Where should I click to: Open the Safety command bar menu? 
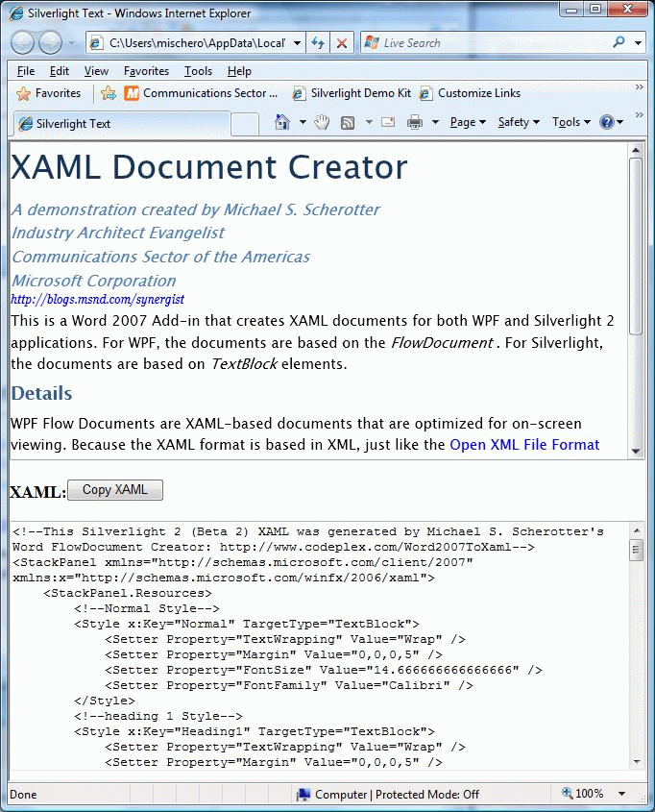(519, 122)
